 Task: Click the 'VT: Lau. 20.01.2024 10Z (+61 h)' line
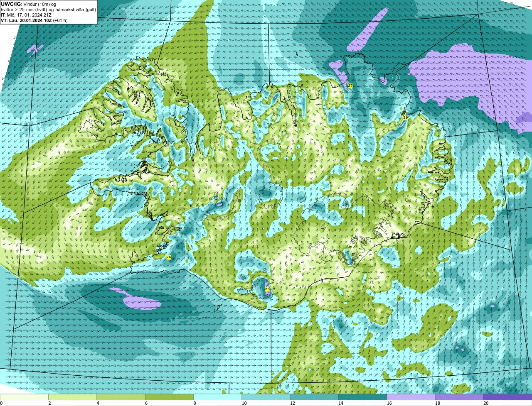click(x=34, y=20)
